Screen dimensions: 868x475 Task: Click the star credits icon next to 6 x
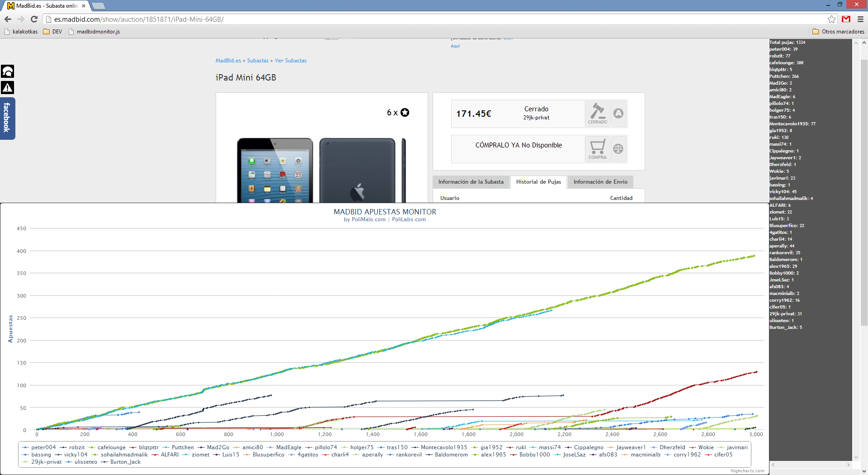pos(405,113)
